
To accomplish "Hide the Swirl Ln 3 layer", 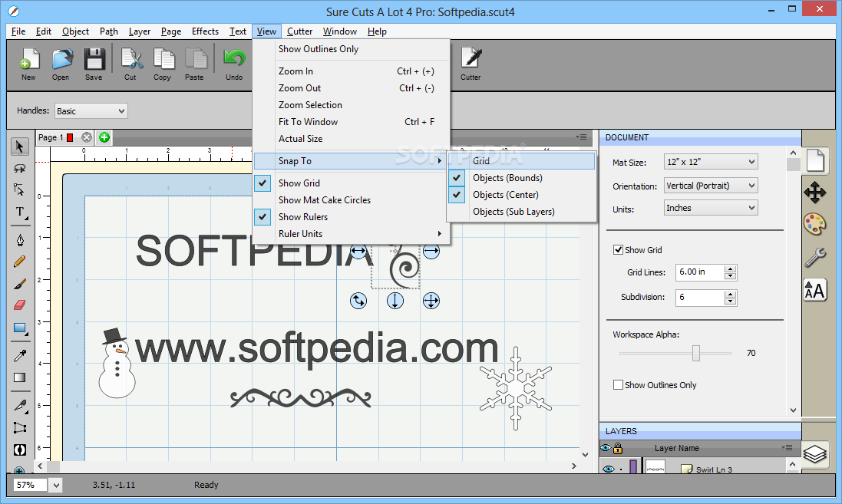I will pyautogui.click(x=608, y=469).
